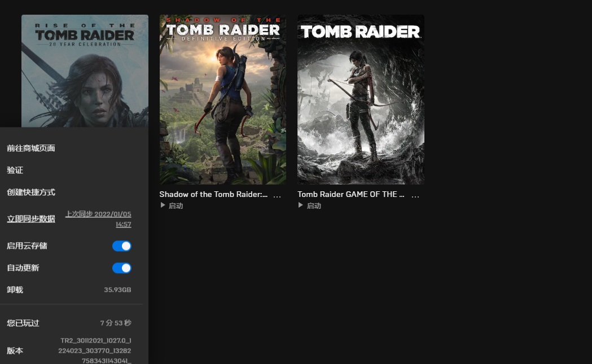Click 启动 under Tomb Raider GAME OF THE YEAR
The height and width of the screenshot is (364, 592).
pos(314,206)
